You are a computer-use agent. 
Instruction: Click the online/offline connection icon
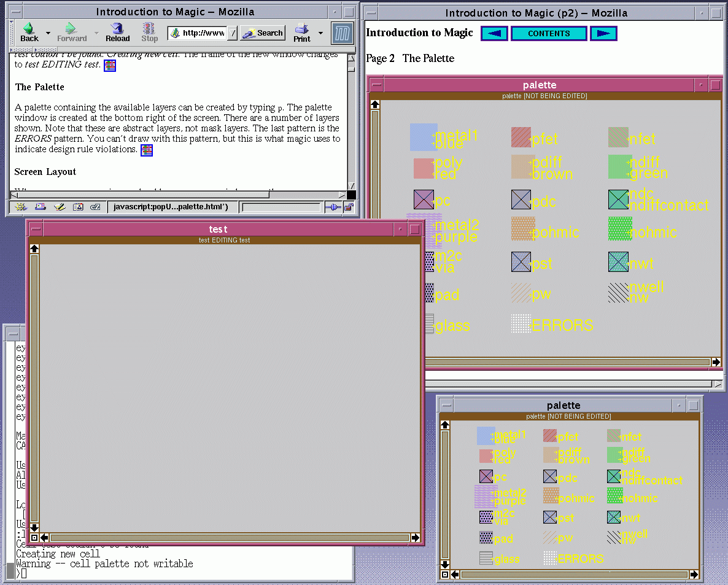coord(333,207)
